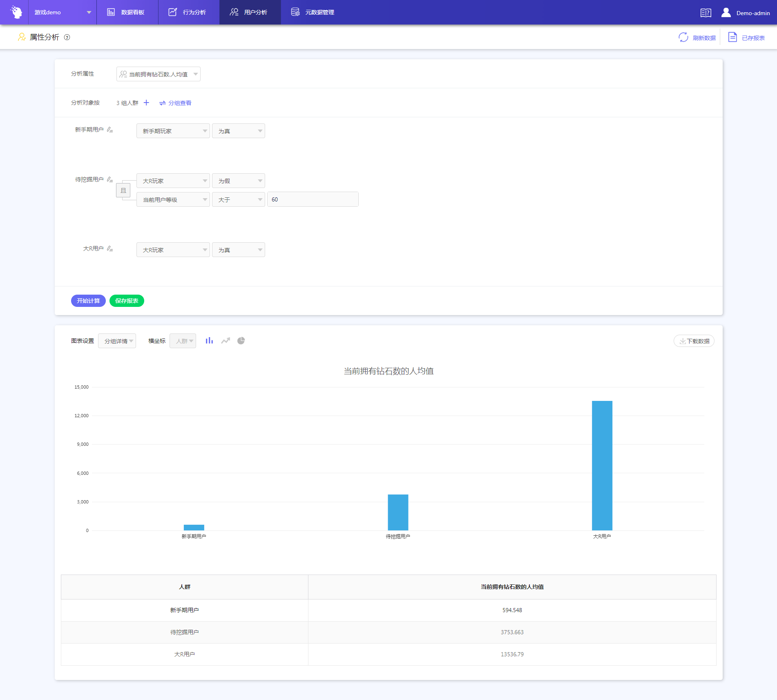This screenshot has height=700, width=777.
Task: Click the help icon beside 属性分析
Action: pos(67,38)
